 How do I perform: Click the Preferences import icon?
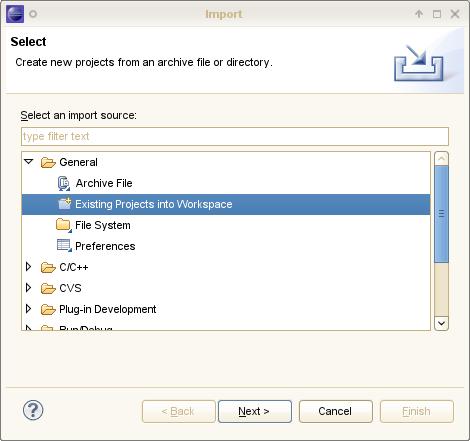(x=64, y=246)
